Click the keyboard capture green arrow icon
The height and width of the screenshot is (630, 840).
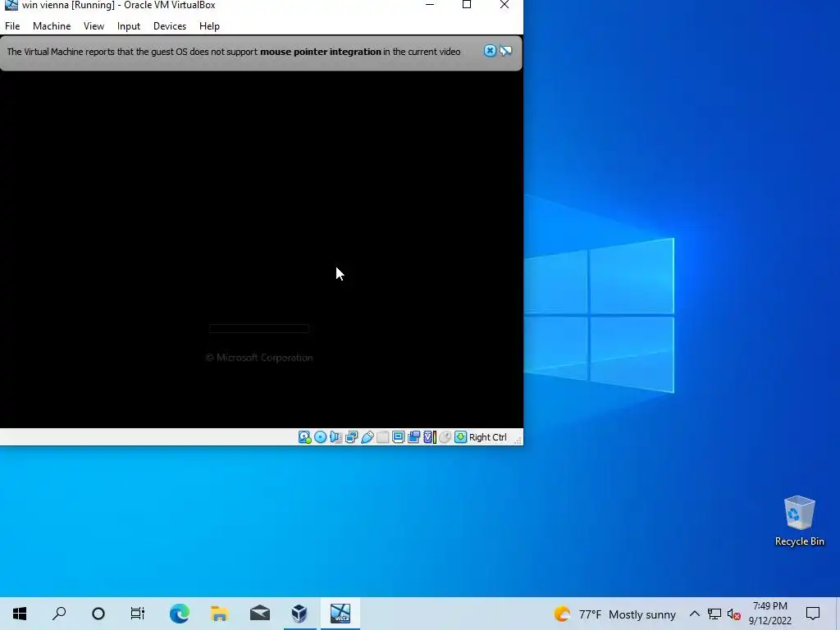click(x=460, y=437)
